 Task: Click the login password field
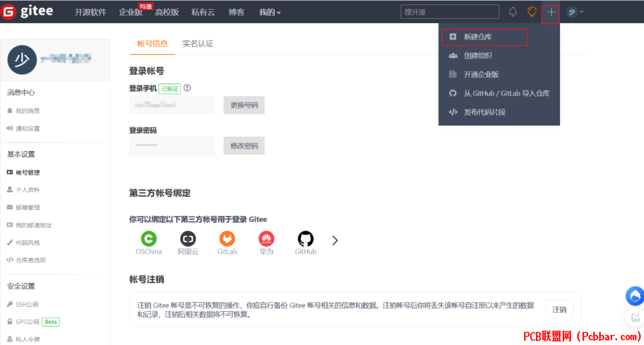coord(172,146)
